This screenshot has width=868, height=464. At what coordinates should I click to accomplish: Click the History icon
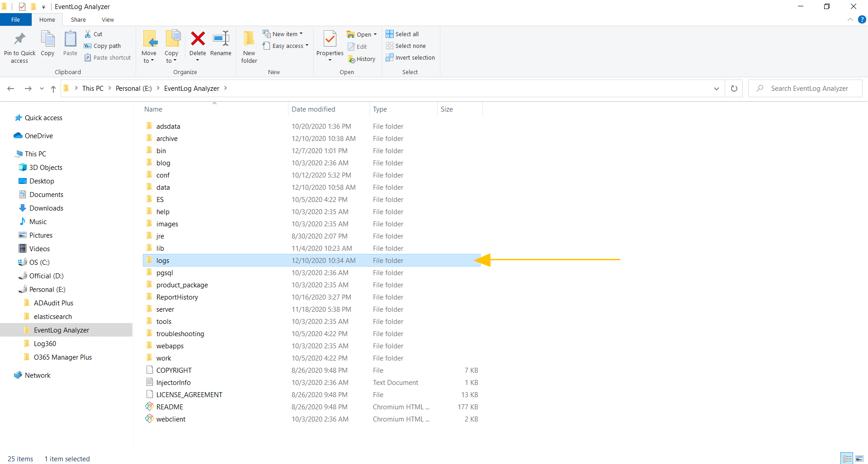(x=362, y=59)
